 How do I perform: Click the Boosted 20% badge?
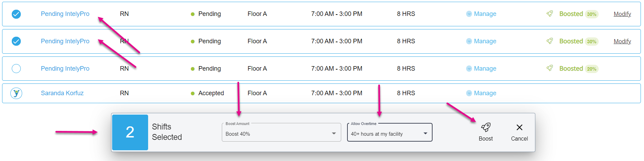tap(591, 69)
